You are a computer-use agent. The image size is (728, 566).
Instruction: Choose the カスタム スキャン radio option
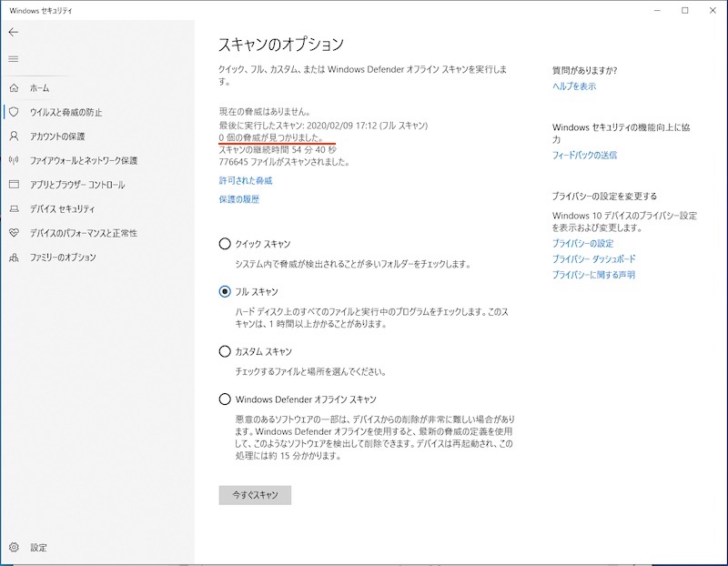pyautogui.click(x=225, y=351)
